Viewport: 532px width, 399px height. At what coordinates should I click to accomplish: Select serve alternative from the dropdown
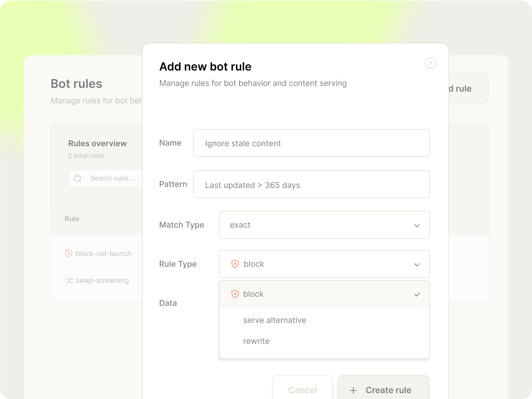point(274,320)
